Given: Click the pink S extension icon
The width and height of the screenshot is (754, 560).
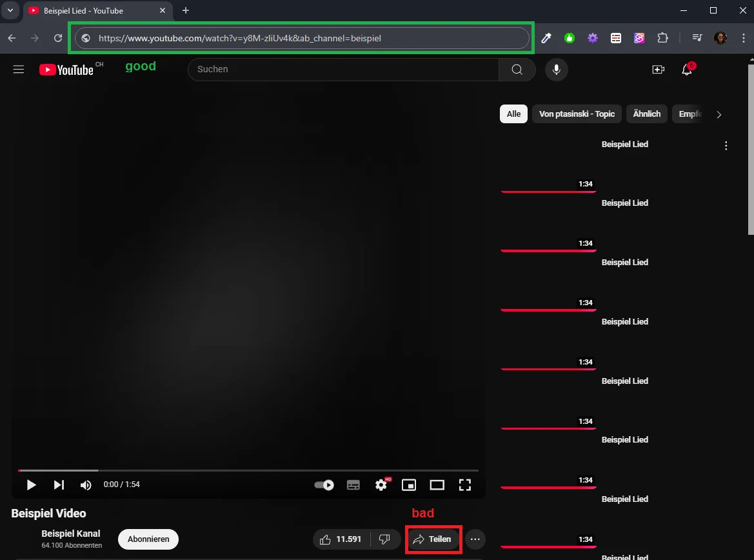Looking at the screenshot, I should pos(639,38).
